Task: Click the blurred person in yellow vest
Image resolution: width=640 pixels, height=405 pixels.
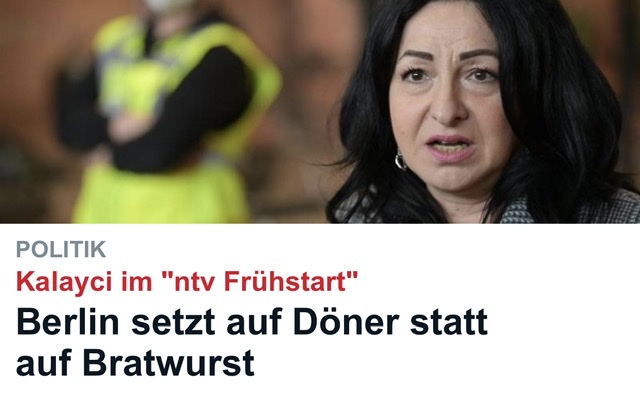Action: (x=169, y=112)
